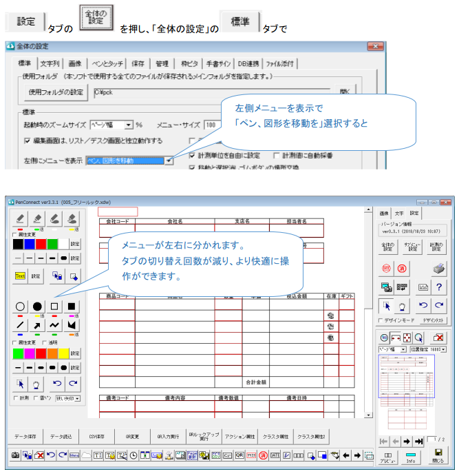Click the yellow Text tool button
The height and width of the screenshot is (476, 459).
pos(21,276)
